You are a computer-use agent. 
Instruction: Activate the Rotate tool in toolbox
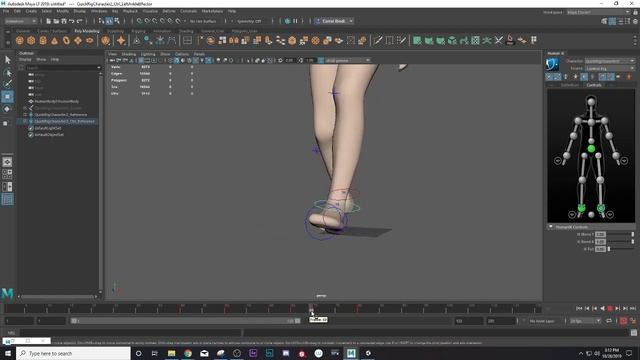point(7,109)
